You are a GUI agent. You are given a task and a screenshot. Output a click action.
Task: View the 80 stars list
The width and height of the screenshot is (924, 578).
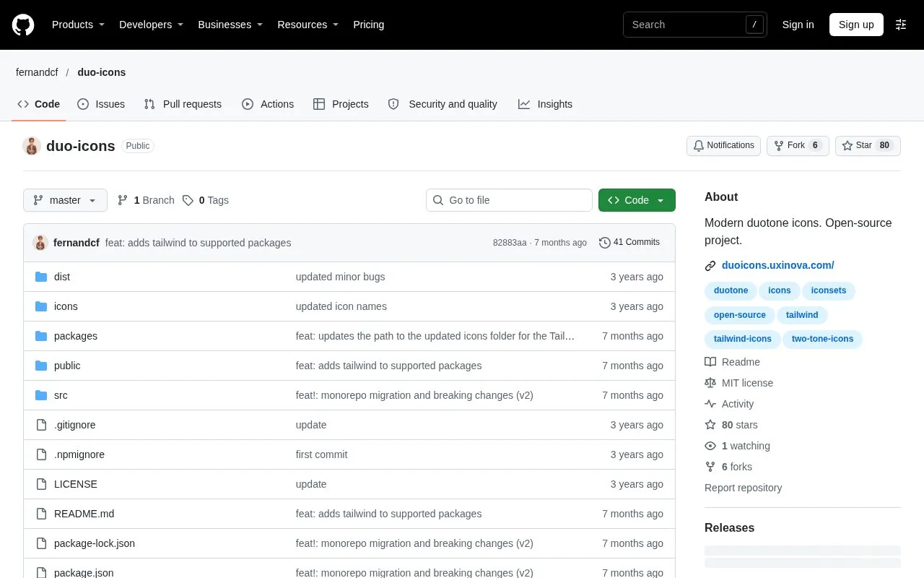[x=731, y=425]
